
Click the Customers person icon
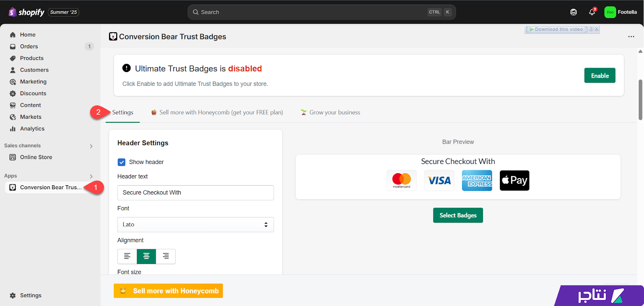(12, 70)
